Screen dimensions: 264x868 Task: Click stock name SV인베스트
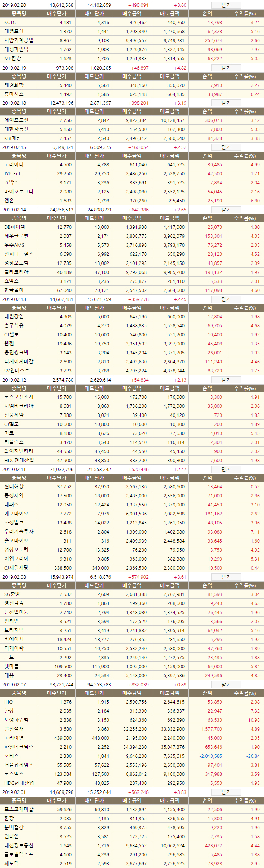pyautogui.click(x=17, y=371)
